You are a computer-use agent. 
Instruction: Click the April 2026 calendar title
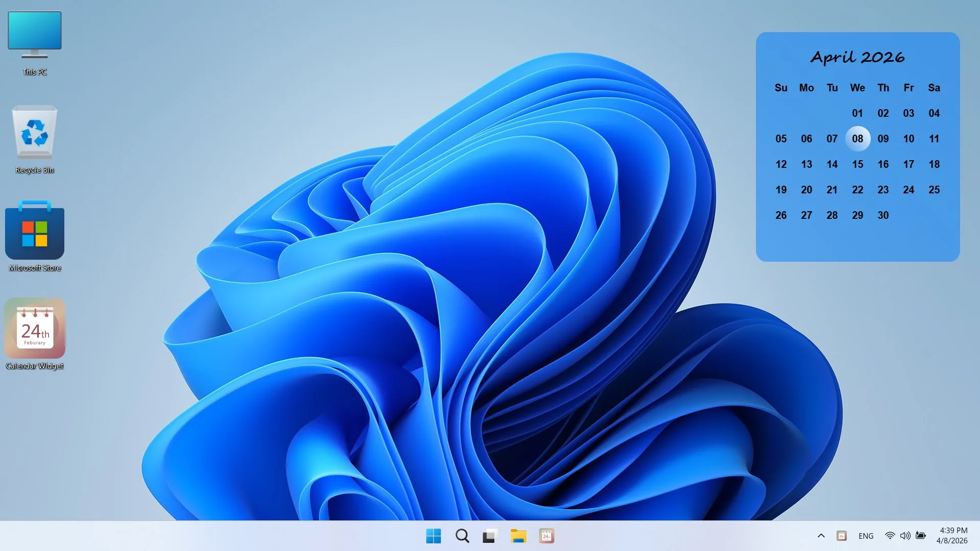[857, 57]
